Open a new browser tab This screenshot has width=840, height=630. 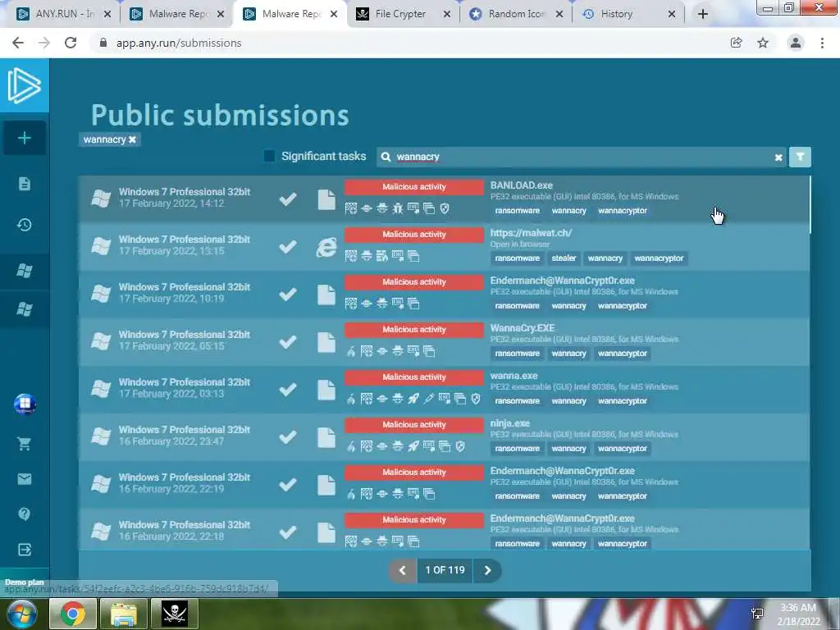[x=703, y=14]
